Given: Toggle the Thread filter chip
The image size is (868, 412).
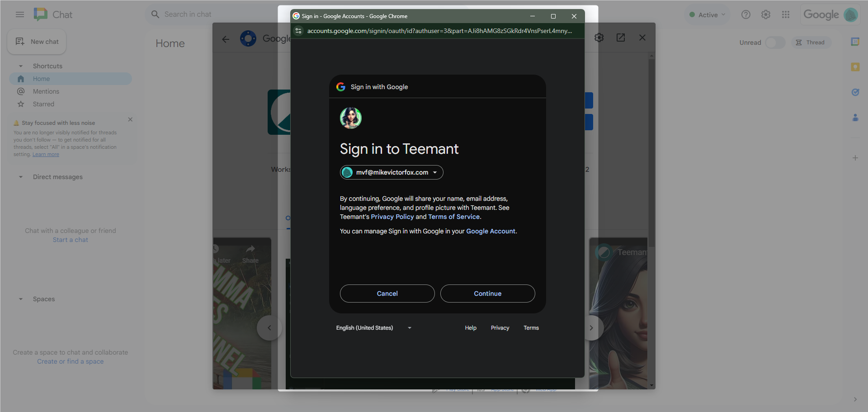Looking at the screenshot, I should pyautogui.click(x=811, y=43).
